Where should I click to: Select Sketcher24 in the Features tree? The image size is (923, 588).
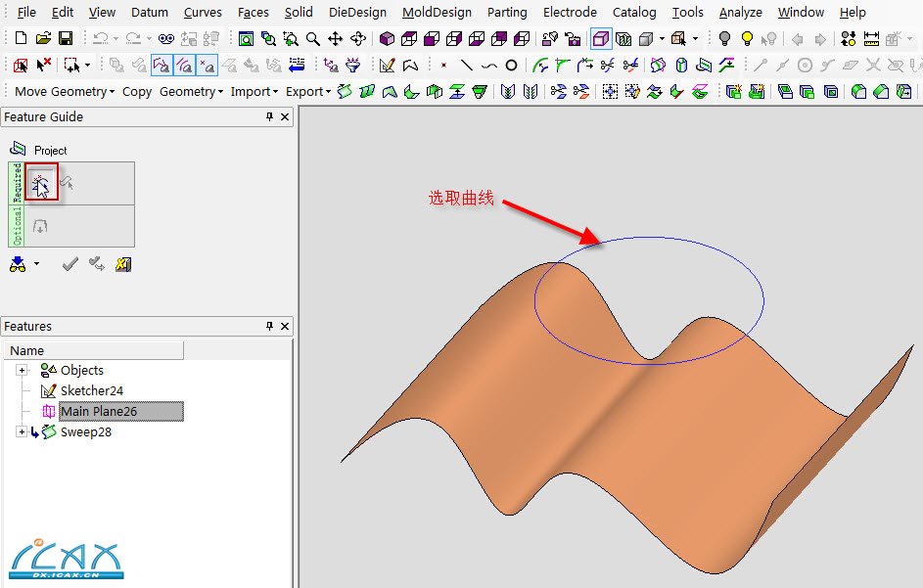[x=92, y=390]
